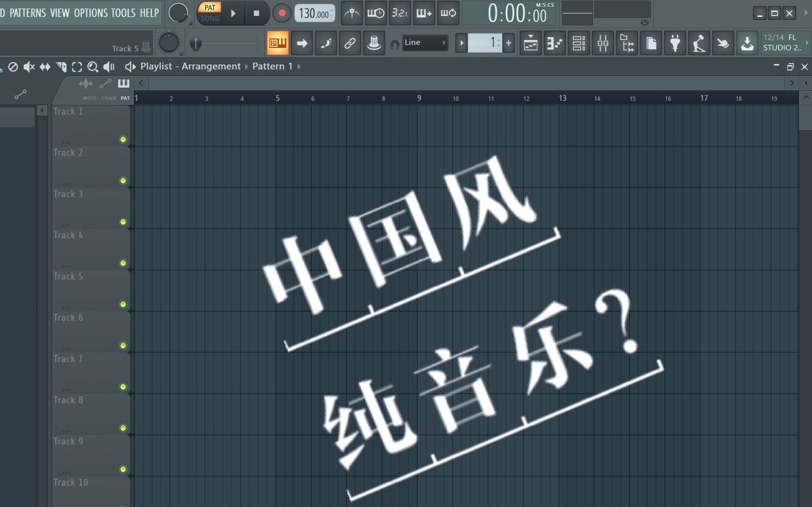Mute Track 4 with its green light

click(123, 263)
